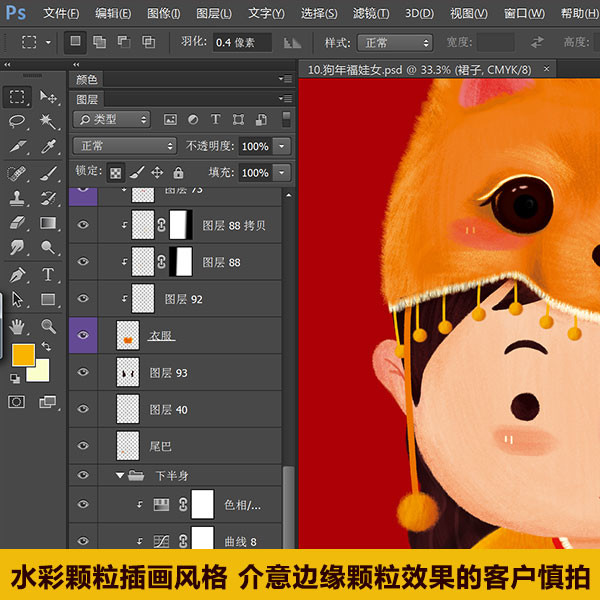
Task: Select the Gradient tool
Action: click(48, 223)
